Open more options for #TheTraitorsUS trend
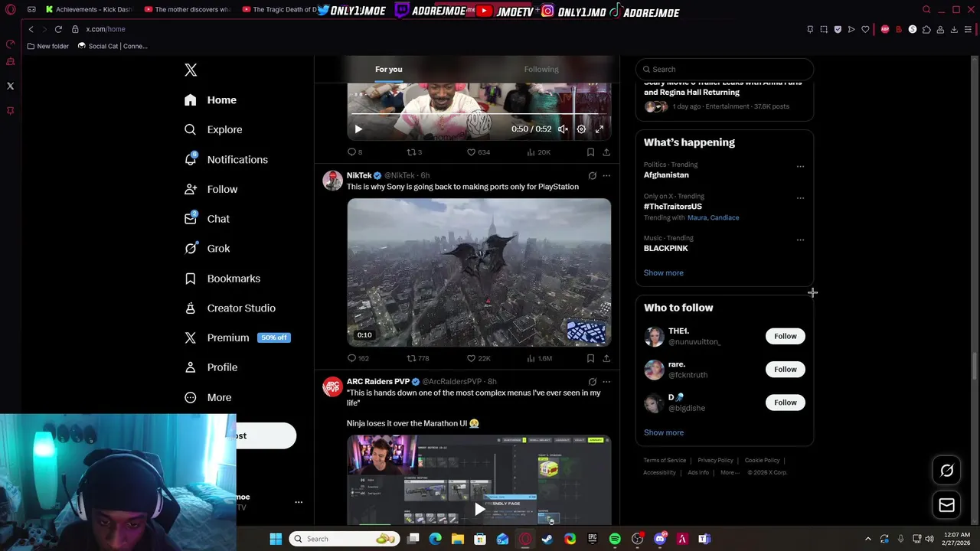The height and width of the screenshot is (551, 980). click(800, 197)
